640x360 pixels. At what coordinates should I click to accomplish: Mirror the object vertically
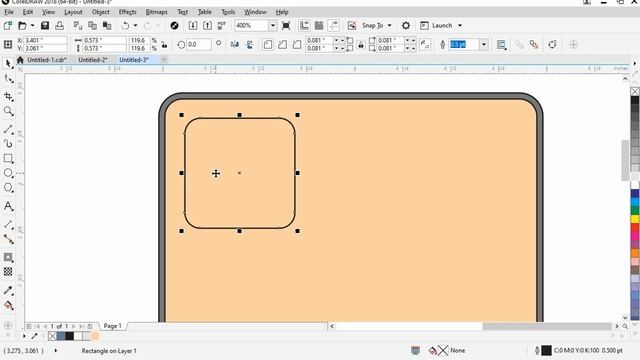[249, 44]
